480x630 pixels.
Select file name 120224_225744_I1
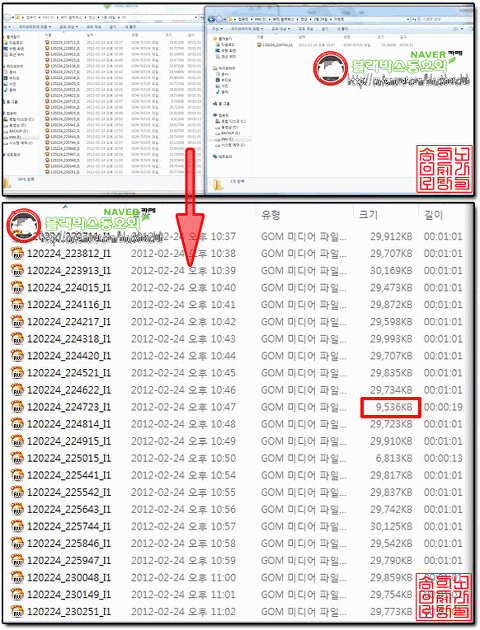click(69, 526)
